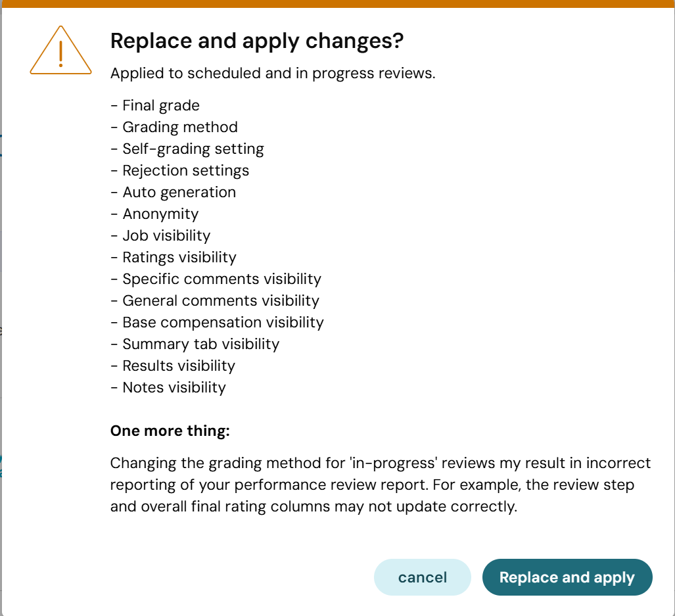
Task: Click the 'Job visibility' list entry
Action: [x=160, y=235]
